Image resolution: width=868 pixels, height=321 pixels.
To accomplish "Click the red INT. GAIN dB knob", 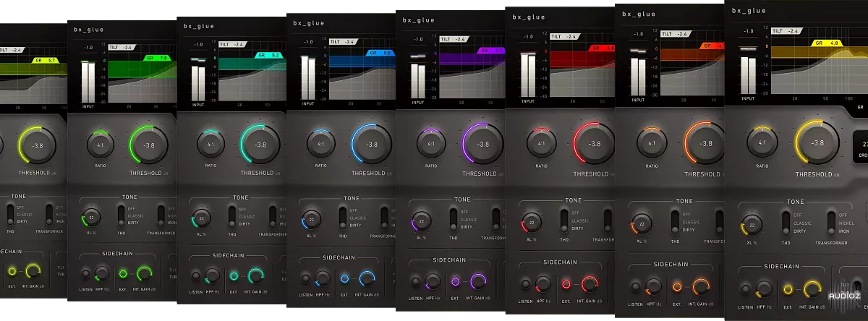I will point(590,284).
